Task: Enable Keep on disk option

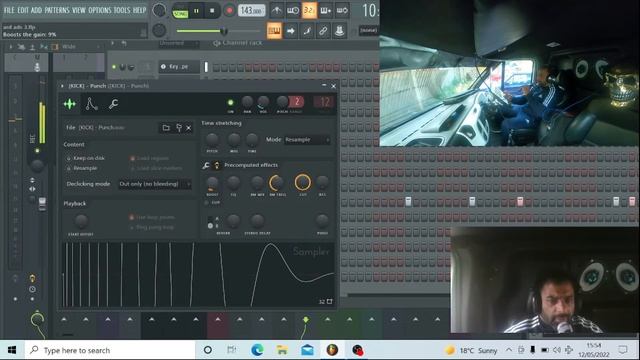Action: click(86, 158)
